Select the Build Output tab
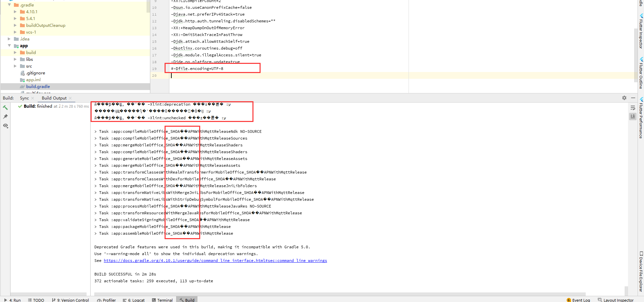 click(x=54, y=98)
